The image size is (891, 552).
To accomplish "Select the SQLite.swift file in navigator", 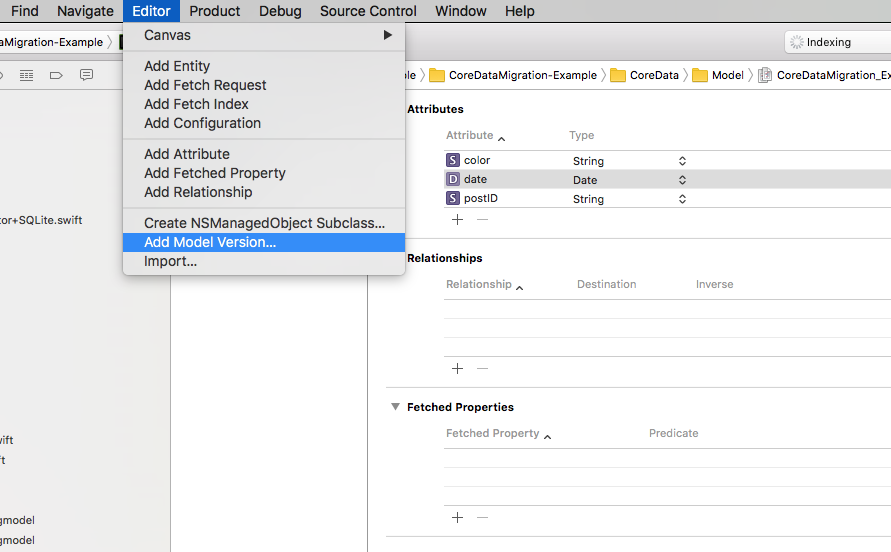I will [x=41, y=220].
